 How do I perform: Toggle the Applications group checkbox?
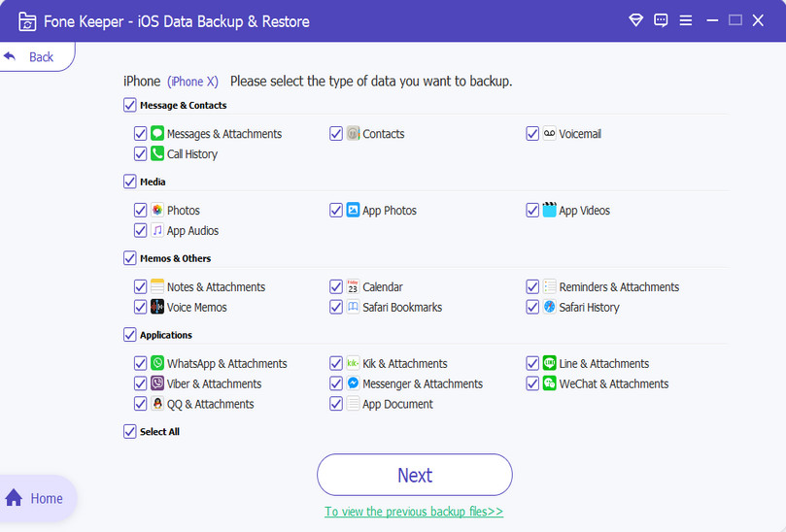130,335
